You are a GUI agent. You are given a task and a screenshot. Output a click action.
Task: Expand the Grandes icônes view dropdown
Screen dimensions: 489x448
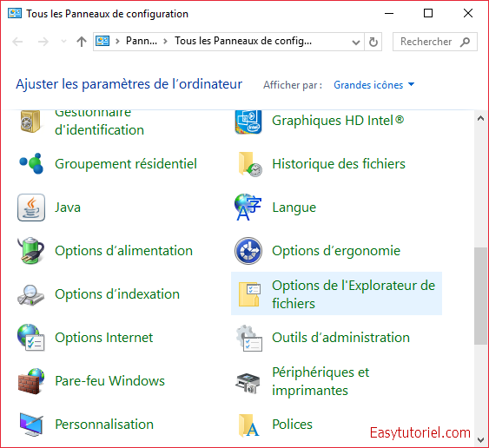point(374,85)
